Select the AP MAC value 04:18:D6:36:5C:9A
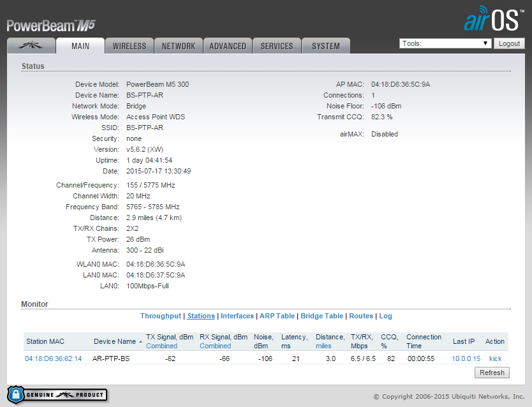The height and width of the screenshot is (407, 532). [401, 84]
